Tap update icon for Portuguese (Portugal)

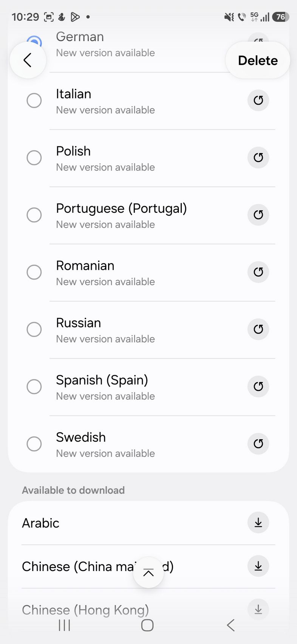tap(258, 215)
